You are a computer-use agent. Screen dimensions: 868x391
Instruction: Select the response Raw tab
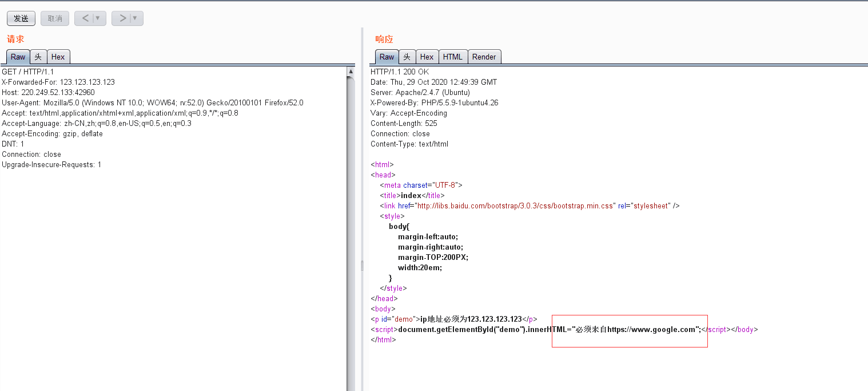pos(387,57)
